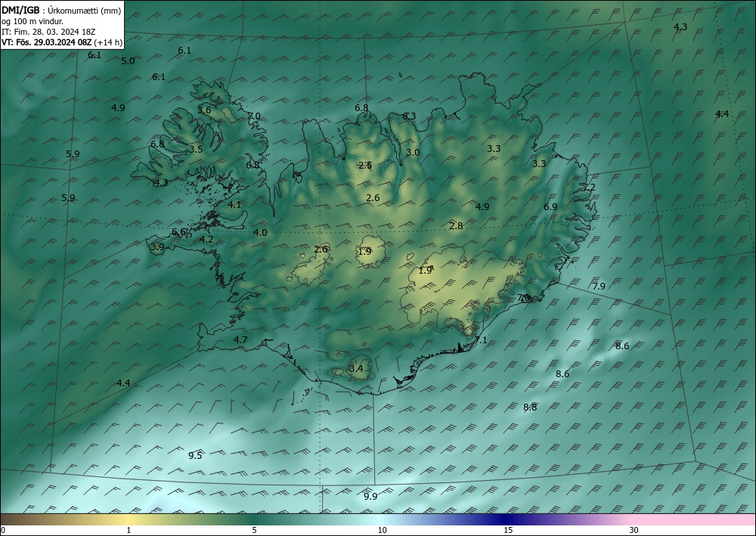Click the 6.9 value in east Iceland
Viewport: 756px width, 536px height.
[x=550, y=207]
